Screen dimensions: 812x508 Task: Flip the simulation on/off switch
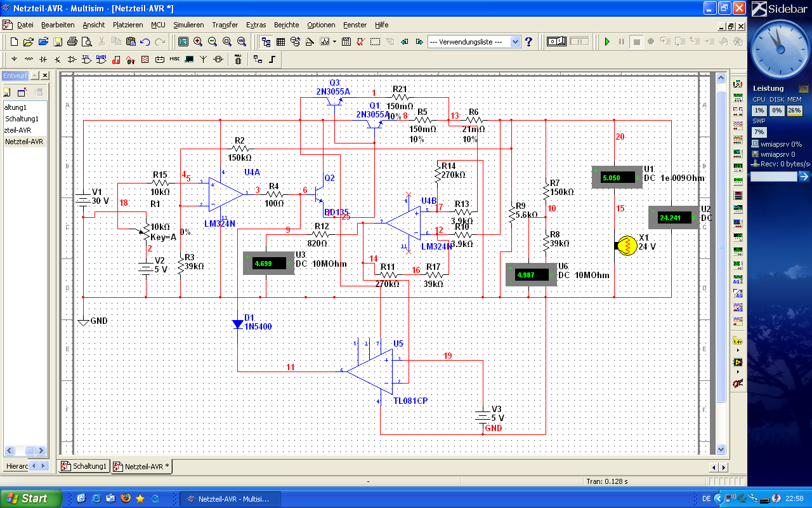coord(556,41)
